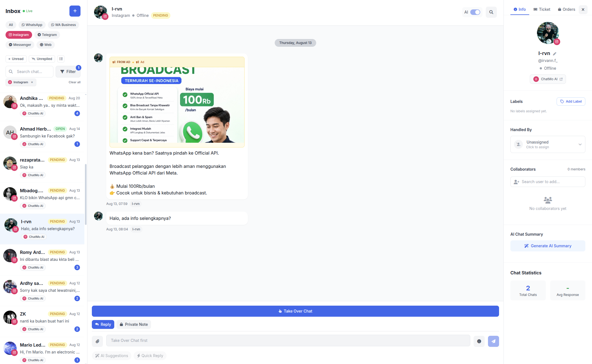The image size is (592, 364).
Task: Select the Messenger channel chip
Action: [x=20, y=45]
